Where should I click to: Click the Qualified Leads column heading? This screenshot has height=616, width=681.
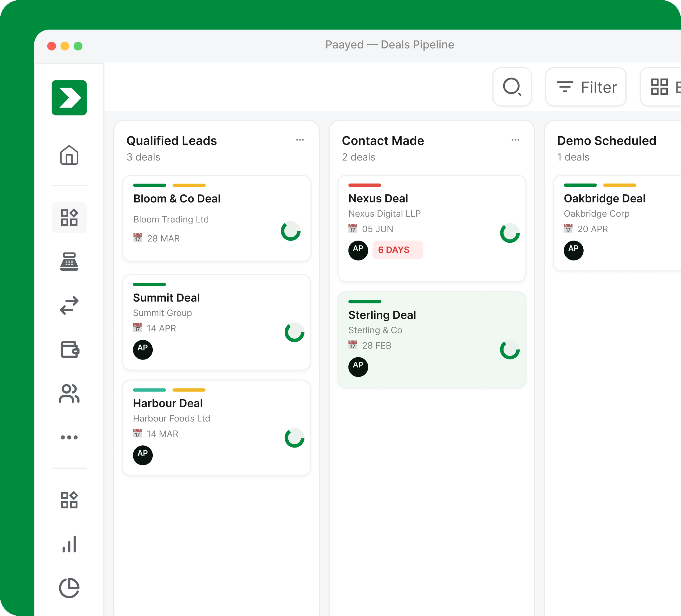(x=172, y=140)
